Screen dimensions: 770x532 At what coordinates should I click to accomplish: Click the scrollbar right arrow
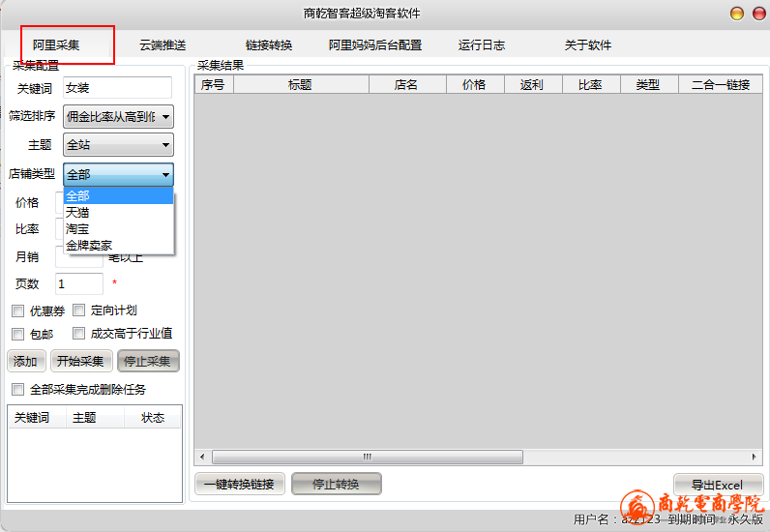(755, 457)
